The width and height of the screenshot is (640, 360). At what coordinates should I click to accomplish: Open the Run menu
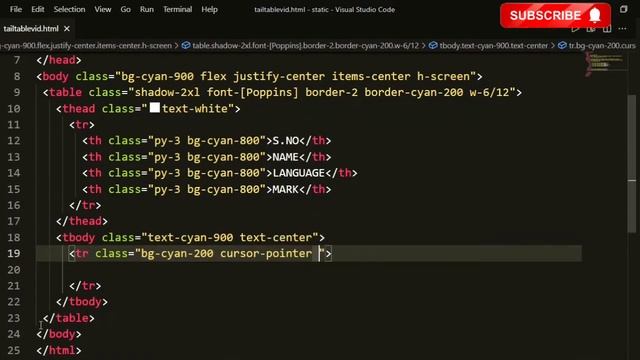coord(147,9)
